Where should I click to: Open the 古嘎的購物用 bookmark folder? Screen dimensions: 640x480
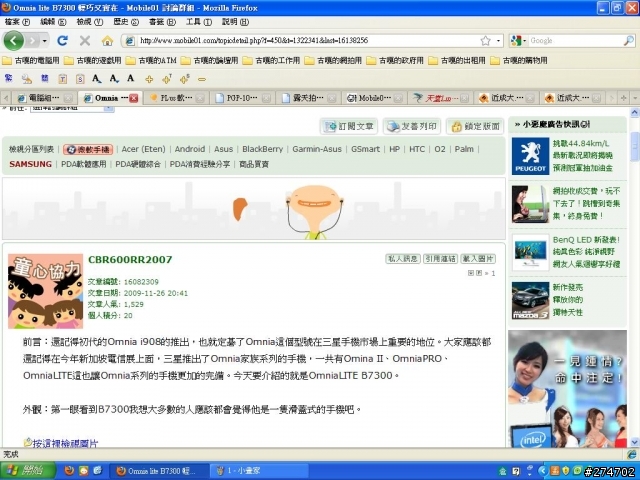click(519, 60)
